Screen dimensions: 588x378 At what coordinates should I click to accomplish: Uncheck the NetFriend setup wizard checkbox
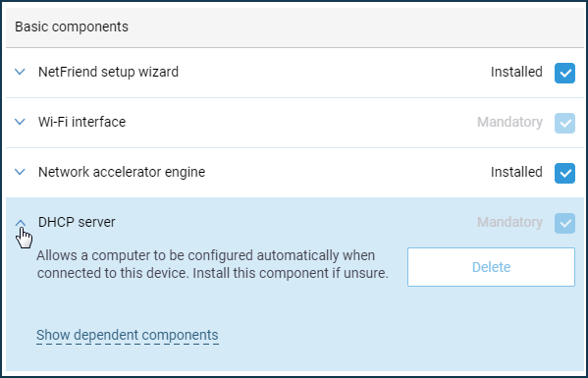(564, 73)
